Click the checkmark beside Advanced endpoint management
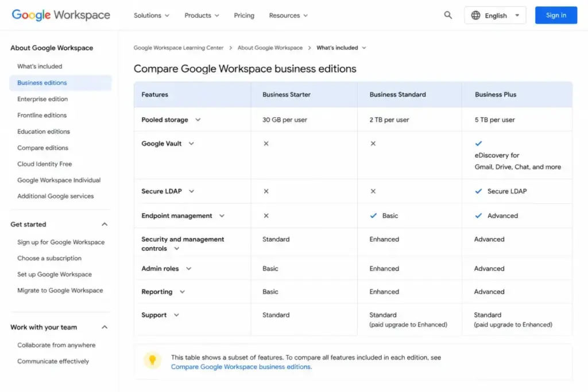This screenshot has height=392, width=588. click(x=478, y=216)
